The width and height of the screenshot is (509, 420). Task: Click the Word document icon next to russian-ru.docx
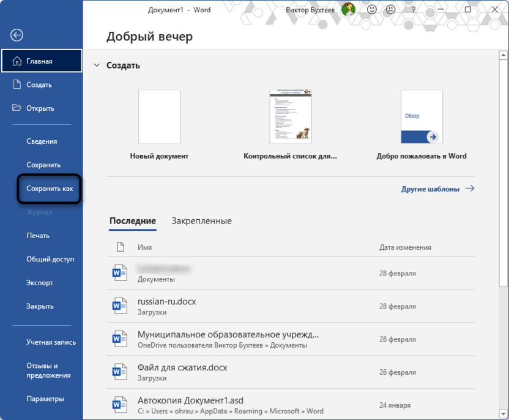[120, 306]
